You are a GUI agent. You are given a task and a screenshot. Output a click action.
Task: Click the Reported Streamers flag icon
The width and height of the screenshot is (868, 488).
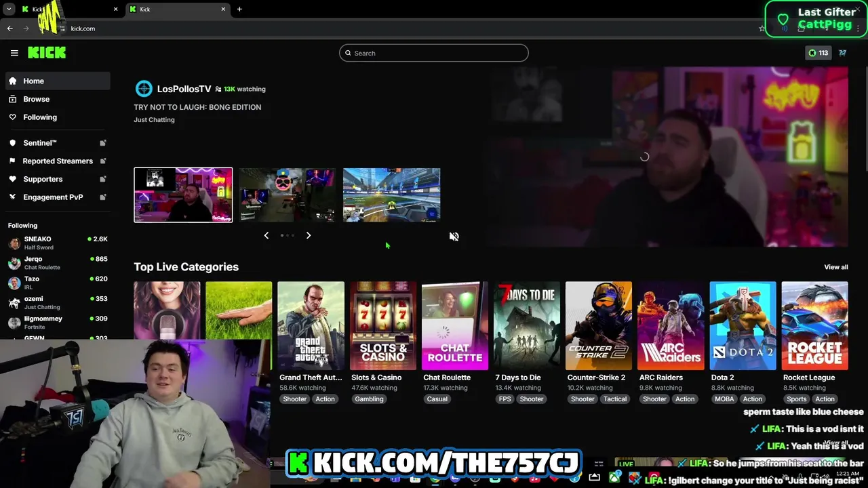coord(13,161)
